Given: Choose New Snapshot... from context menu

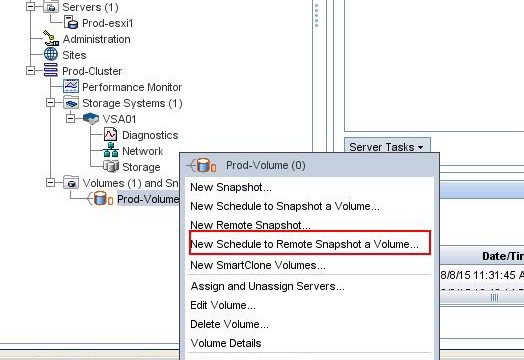Looking at the screenshot, I should tap(231, 187).
